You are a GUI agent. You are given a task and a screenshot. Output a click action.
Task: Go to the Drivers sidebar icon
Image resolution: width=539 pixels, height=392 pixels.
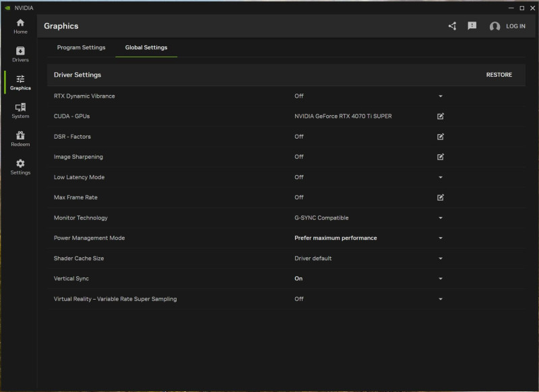coord(20,55)
